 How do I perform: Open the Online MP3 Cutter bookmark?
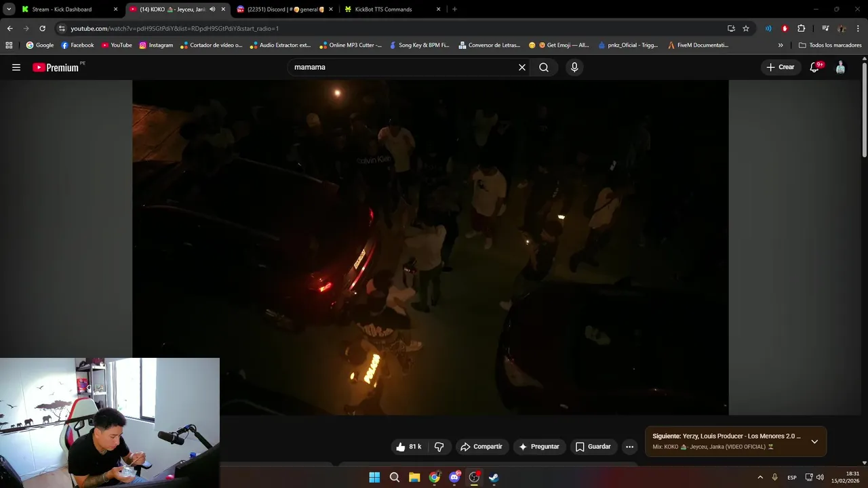(351, 45)
